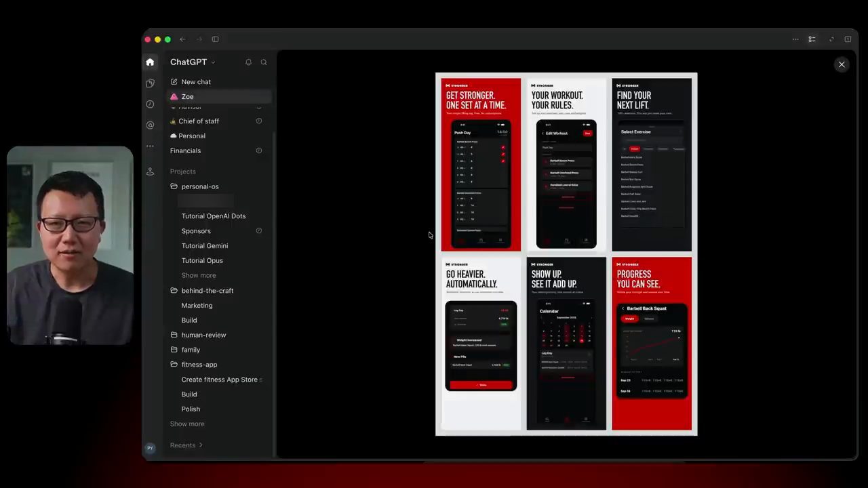
Task: Go back with the left arrow icon
Action: tap(182, 39)
